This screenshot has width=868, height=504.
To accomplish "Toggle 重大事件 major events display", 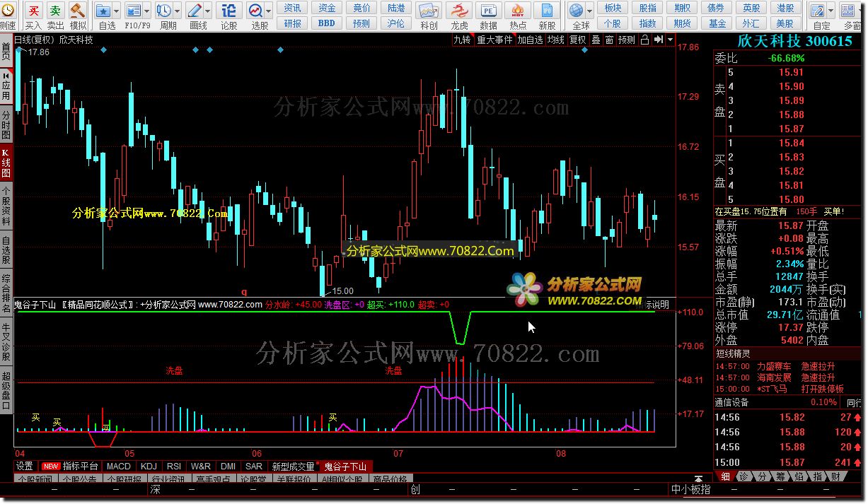I will click(x=494, y=40).
